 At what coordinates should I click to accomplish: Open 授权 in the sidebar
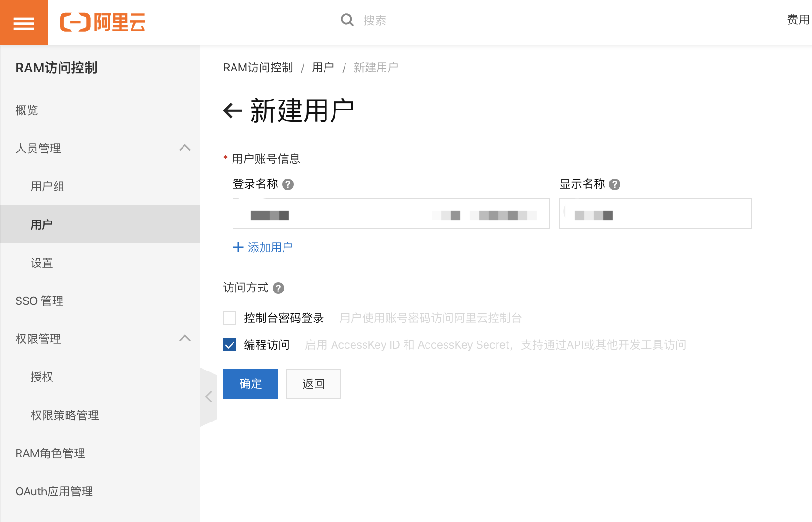click(x=100, y=377)
